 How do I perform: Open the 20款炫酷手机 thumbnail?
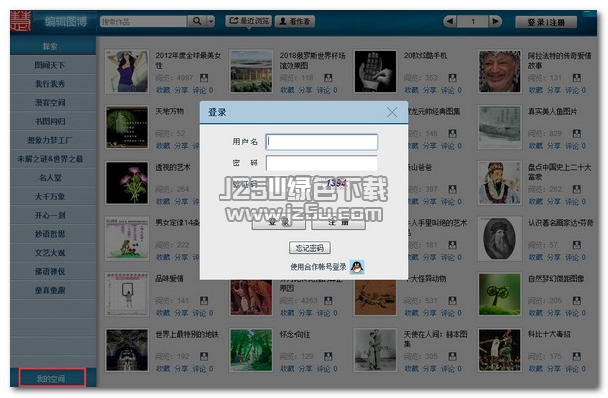tap(375, 71)
